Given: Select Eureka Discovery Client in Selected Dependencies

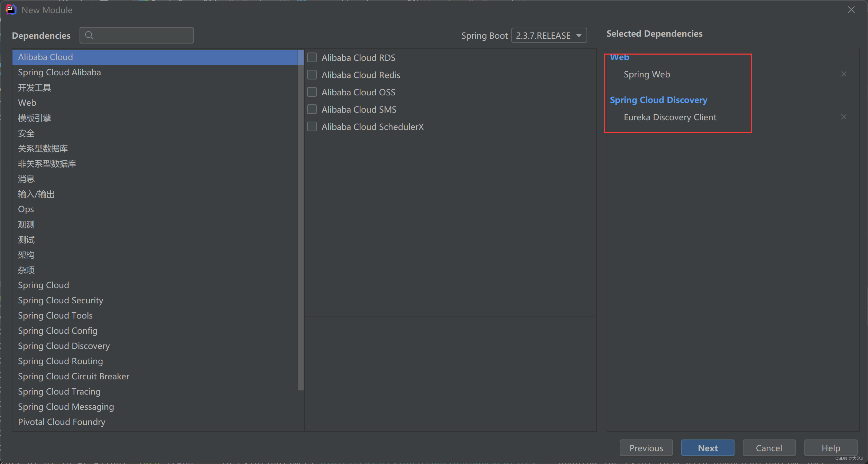Looking at the screenshot, I should pyautogui.click(x=670, y=117).
